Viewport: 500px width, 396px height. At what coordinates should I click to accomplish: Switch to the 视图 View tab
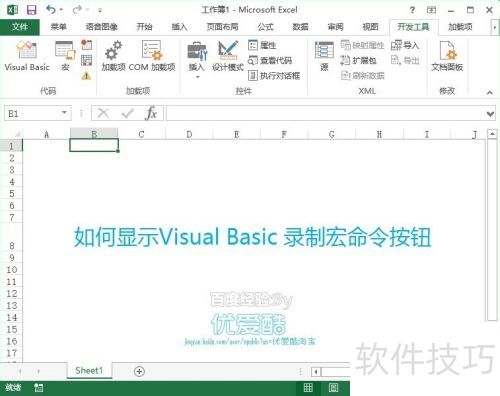[370, 27]
